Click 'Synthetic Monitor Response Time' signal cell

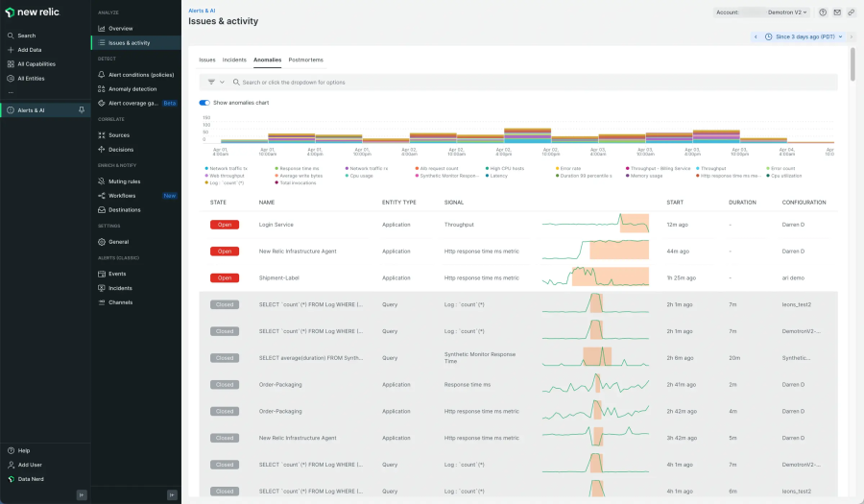click(480, 357)
